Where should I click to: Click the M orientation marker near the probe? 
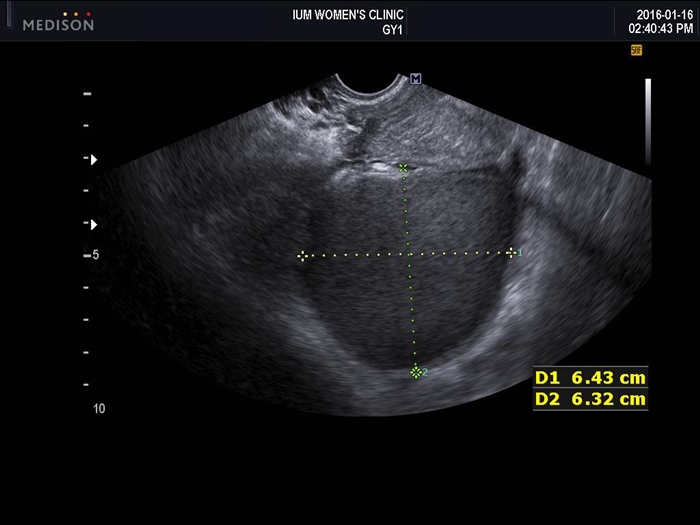[416, 79]
